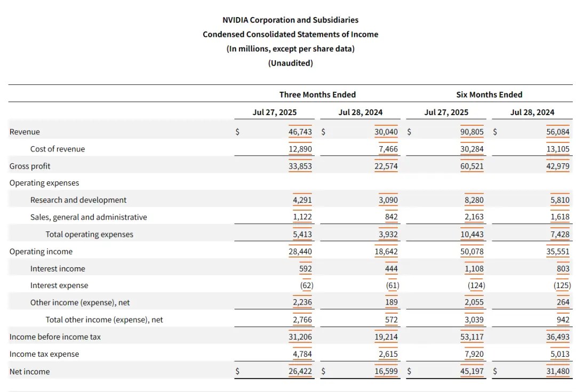Viewport: 576px width, 392px height.
Task: Click the revenue value 46,743
Action: [x=300, y=132]
